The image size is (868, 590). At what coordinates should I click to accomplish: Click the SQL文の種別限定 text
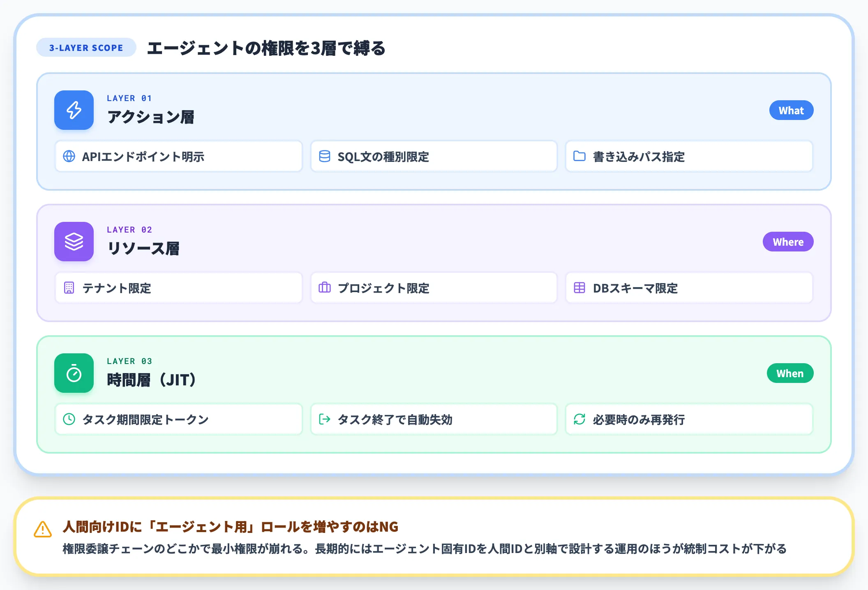click(x=383, y=157)
